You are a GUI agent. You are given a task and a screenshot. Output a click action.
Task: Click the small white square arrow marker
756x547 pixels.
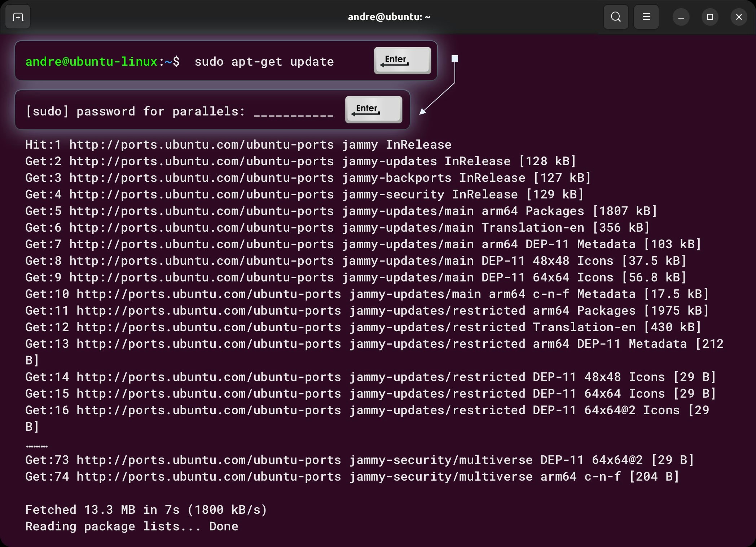(455, 58)
